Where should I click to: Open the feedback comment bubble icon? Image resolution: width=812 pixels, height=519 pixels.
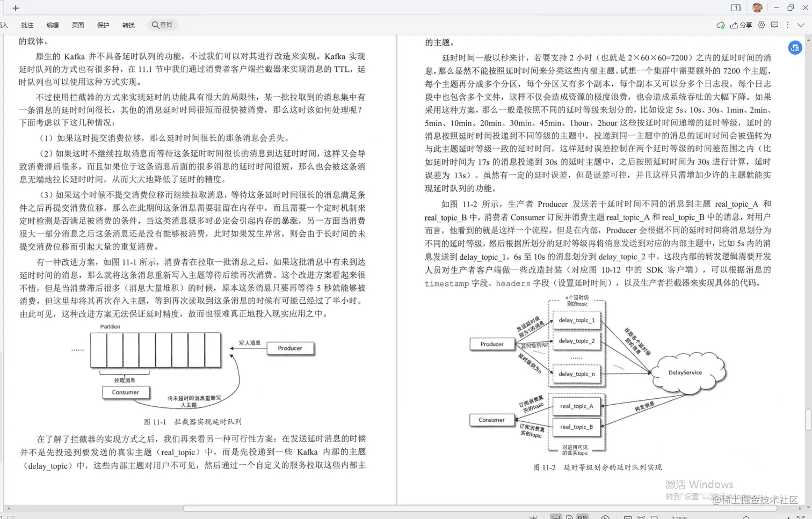pos(774,25)
